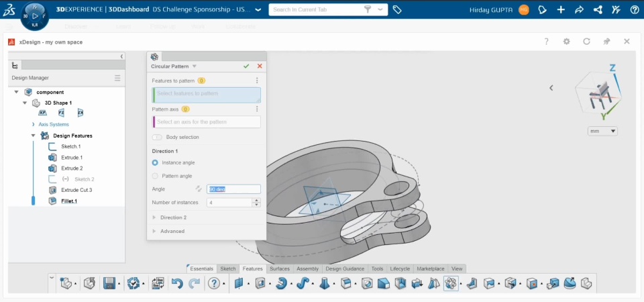Click the Circular Pattern toolbar icon
644x302 pixels.
[x=451, y=283]
